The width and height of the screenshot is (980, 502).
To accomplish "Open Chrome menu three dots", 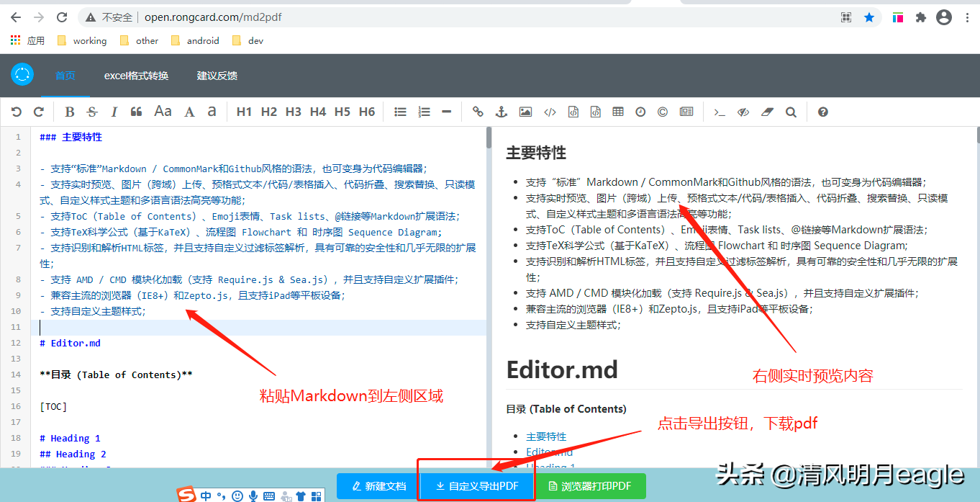I will 967,17.
